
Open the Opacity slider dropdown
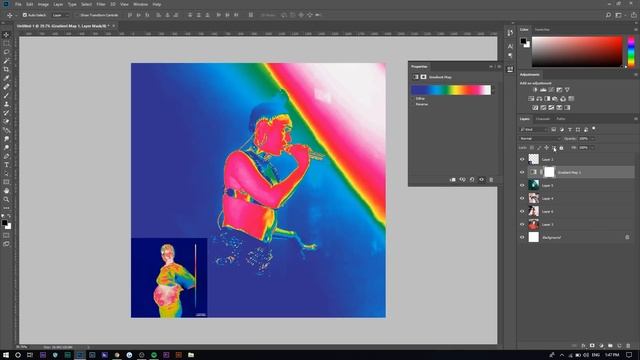[593, 139]
